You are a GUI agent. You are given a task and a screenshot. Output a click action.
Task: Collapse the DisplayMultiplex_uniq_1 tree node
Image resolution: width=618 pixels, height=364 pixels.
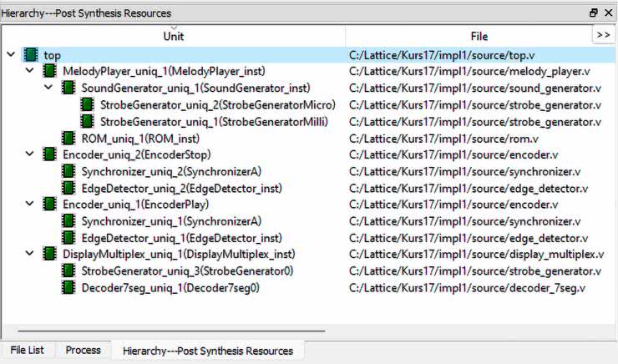click(29, 255)
